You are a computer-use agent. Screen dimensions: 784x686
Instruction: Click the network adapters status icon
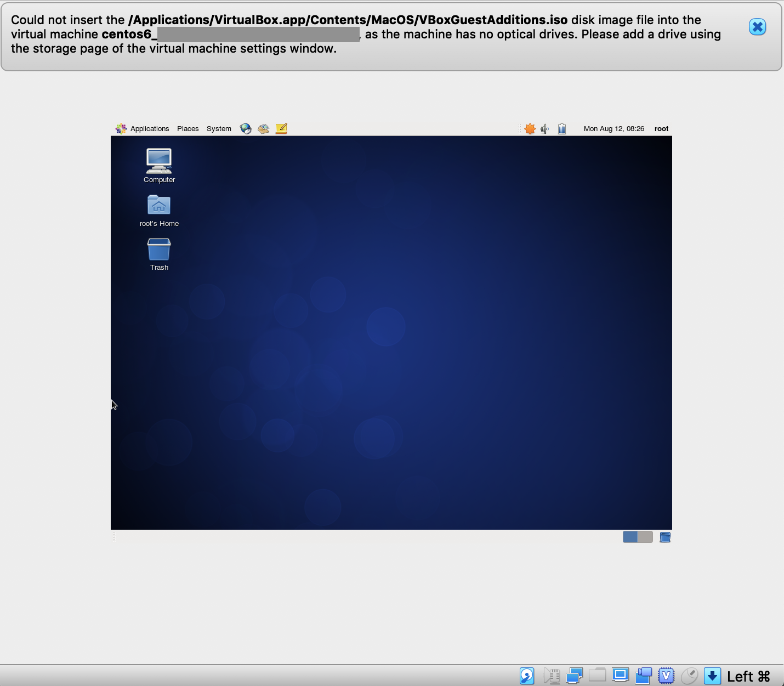point(574,676)
